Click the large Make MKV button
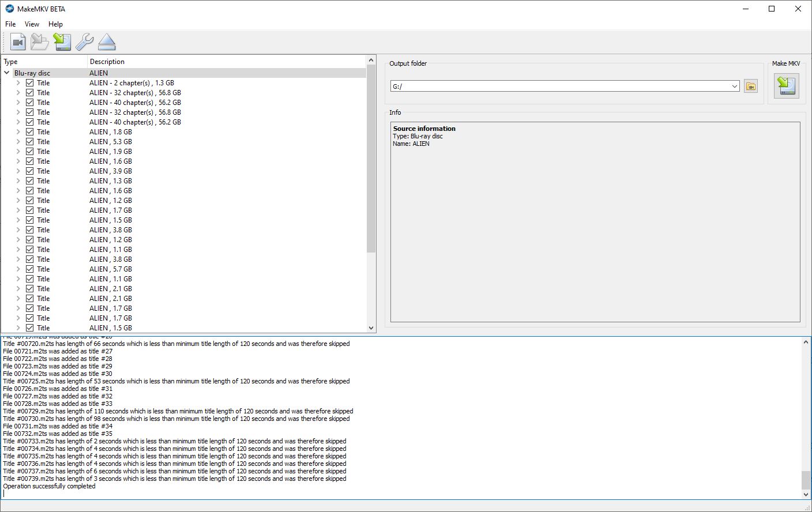This screenshot has height=512, width=812. pyautogui.click(x=786, y=86)
